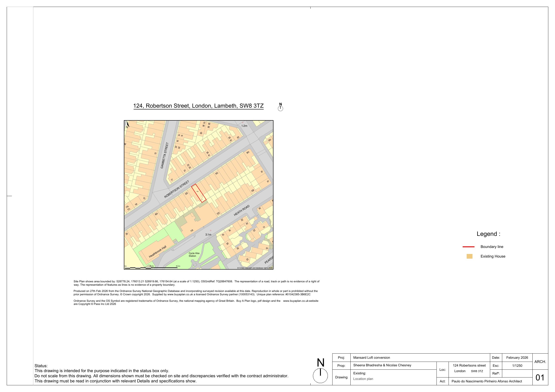
Task: Click the Existing House orange colour swatch
Action: pyautogui.click(x=469, y=256)
